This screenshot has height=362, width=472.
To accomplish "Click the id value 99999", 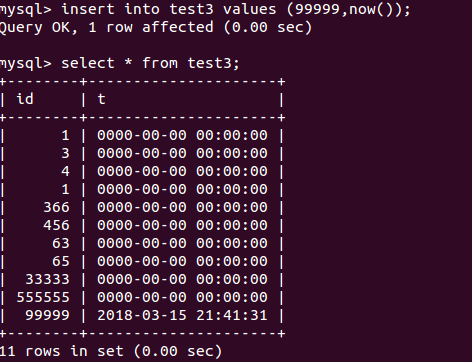I will point(47,315).
